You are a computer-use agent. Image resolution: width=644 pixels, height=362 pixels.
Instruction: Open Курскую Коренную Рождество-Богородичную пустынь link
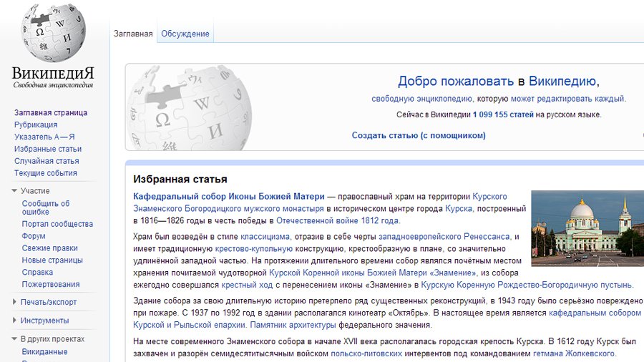click(x=527, y=285)
